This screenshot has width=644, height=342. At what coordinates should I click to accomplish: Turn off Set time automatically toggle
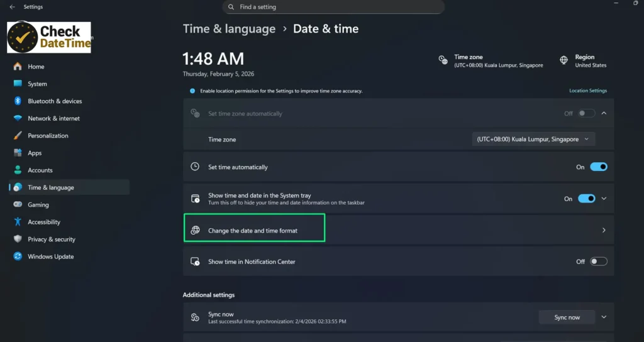click(599, 167)
